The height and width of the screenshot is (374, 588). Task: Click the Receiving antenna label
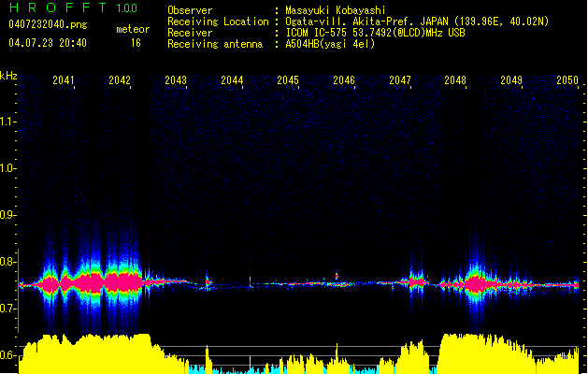[215, 44]
